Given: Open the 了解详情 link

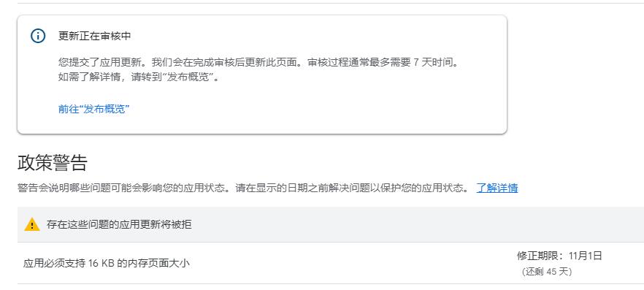Looking at the screenshot, I should click(x=497, y=188).
